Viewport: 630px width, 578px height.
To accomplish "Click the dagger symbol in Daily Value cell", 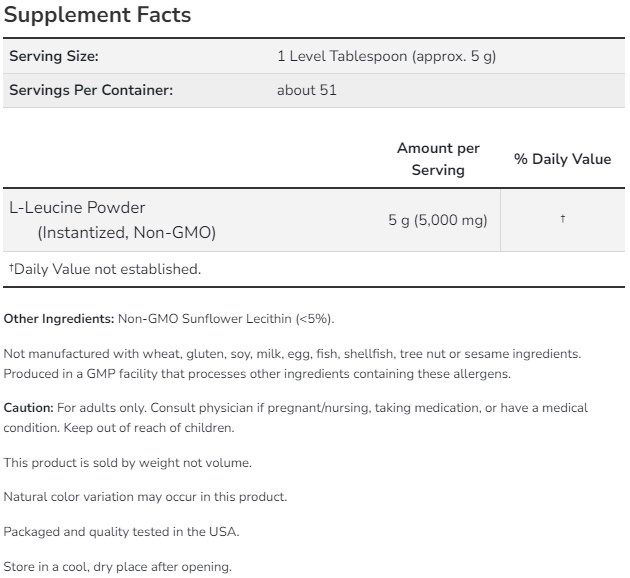I will 563,219.
